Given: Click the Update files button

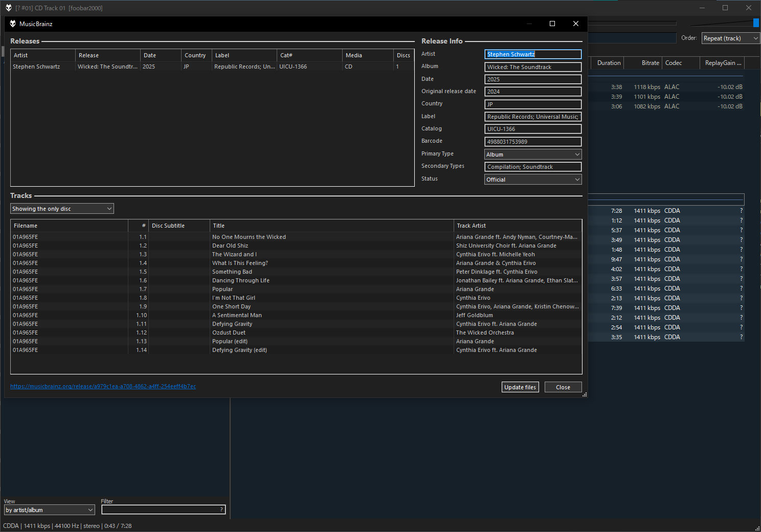Looking at the screenshot, I should 520,387.
